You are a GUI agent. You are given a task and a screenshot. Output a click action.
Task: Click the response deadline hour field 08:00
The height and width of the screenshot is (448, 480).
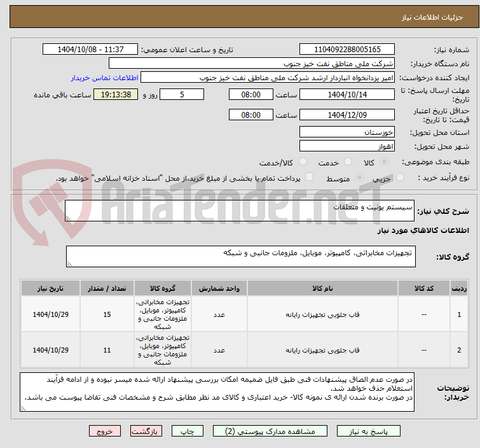[251, 95]
